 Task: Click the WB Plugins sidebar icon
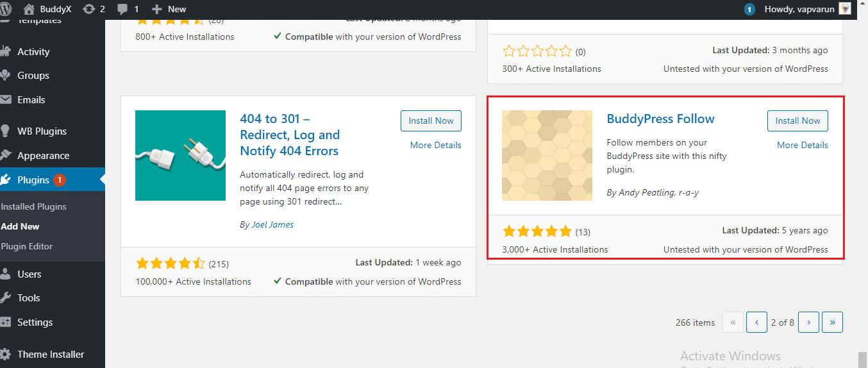click(x=5, y=131)
